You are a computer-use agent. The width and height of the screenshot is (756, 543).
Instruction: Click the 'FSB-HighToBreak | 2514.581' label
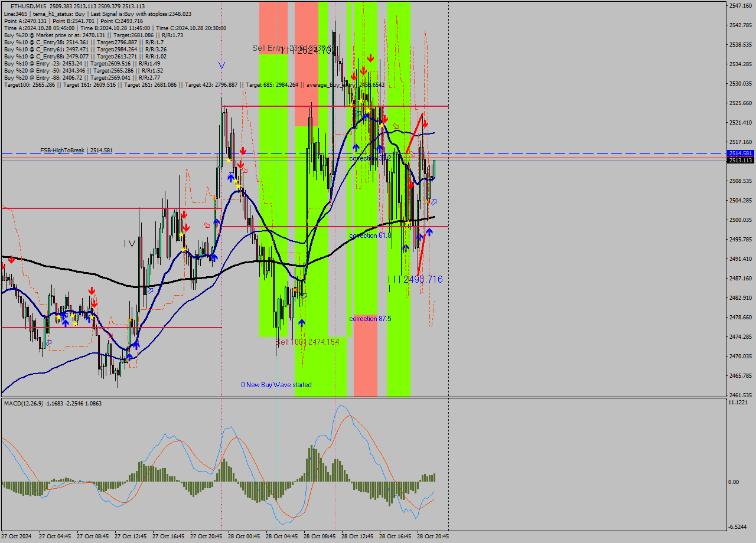pyautogui.click(x=76, y=151)
